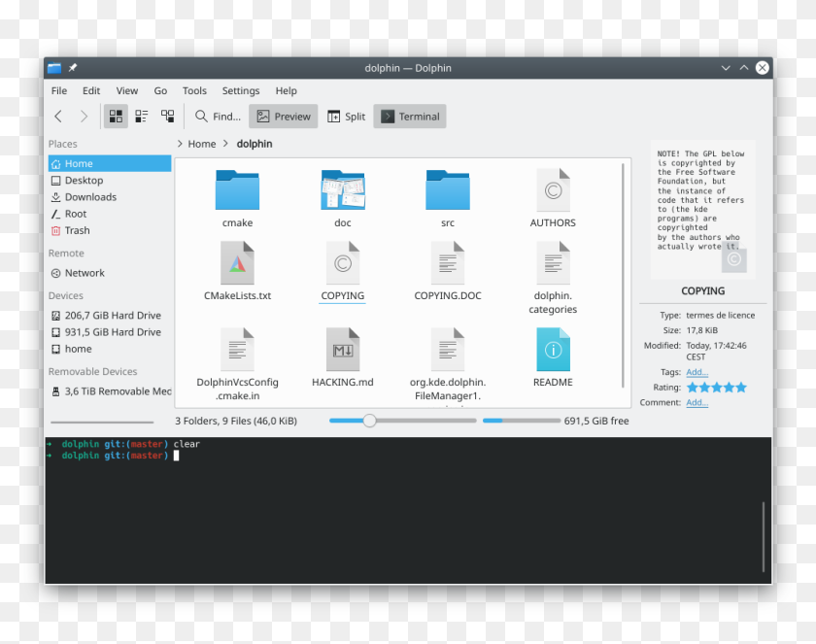The width and height of the screenshot is (816, 644).
Task: Set rating with the fifth star
Action: pyautogui.click(x=741, y=387)
